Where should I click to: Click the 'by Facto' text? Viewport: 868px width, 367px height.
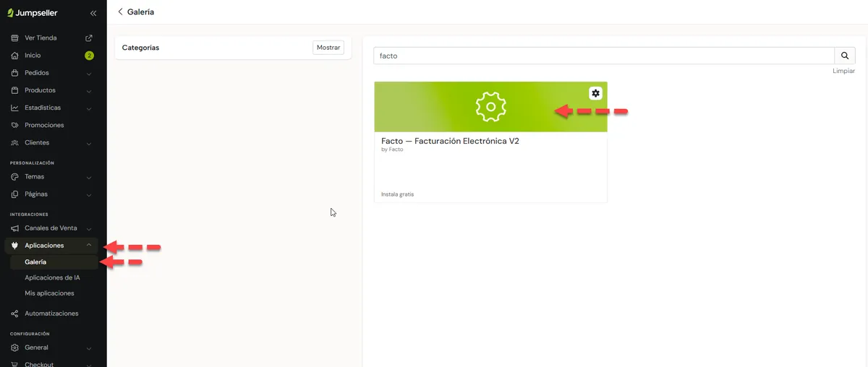tap(392, 150)
